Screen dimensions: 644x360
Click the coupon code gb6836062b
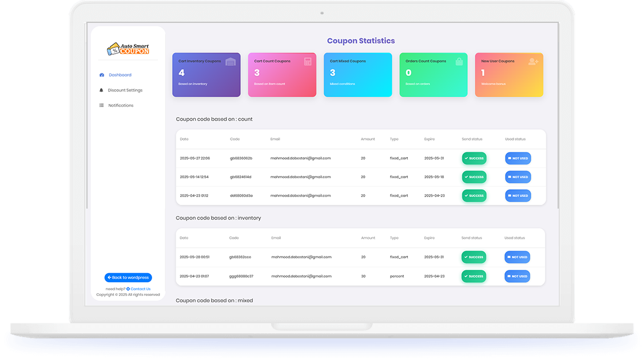point(241,158)
